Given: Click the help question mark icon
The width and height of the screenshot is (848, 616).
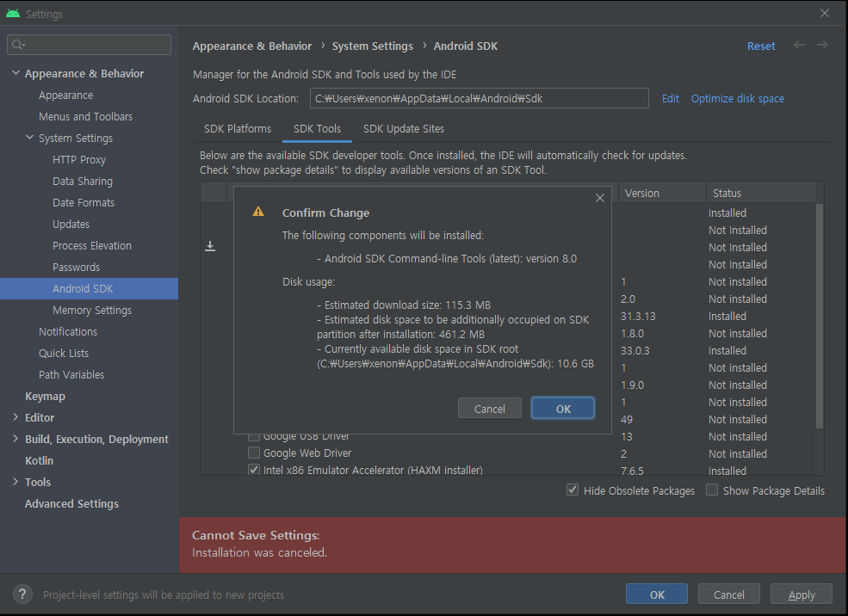Looking at the screenshot, I should (x=22, y=594).
